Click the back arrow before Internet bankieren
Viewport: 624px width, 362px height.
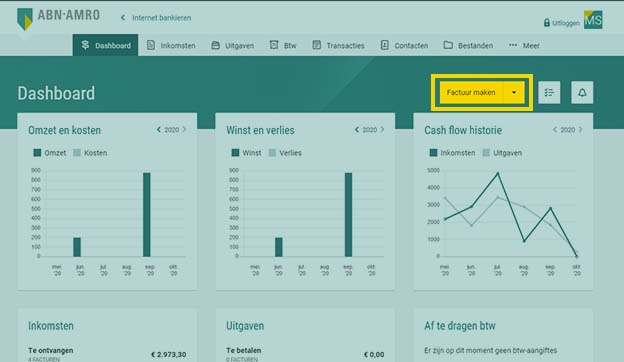pyautogui.click(x=123, y=18)
